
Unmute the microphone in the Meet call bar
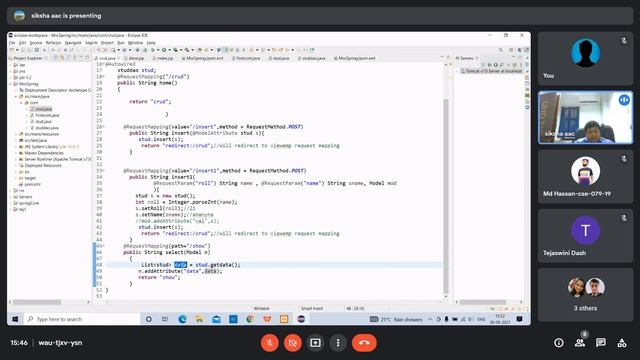click(269, 343)
